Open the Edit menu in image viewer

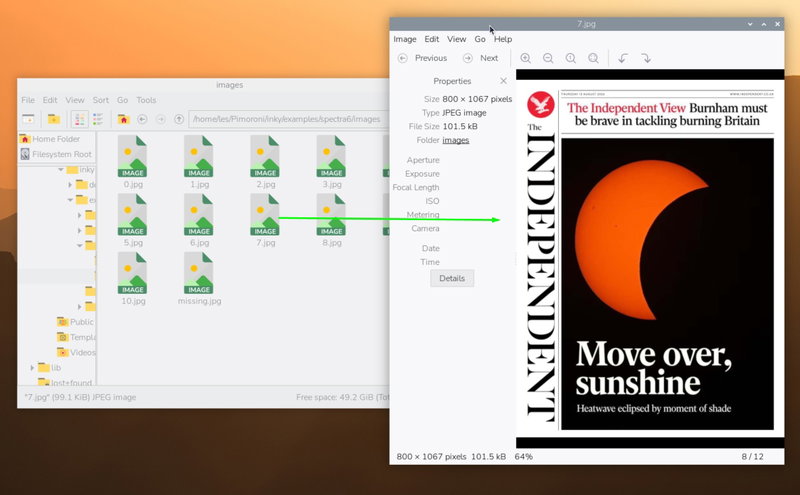pyautogui.click(x=432, y=39)
